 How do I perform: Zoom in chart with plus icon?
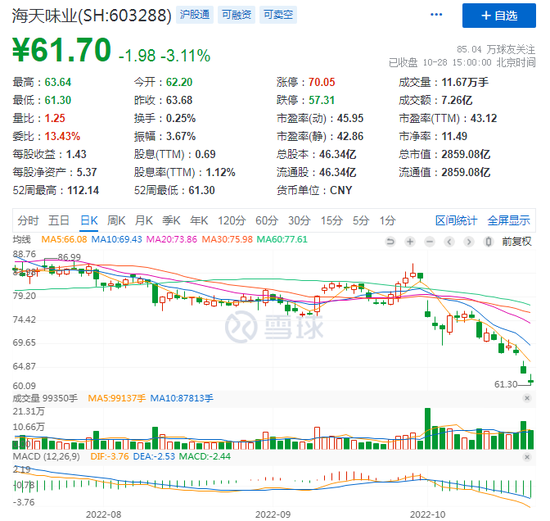pyautogui.click(x=410, y=242)
